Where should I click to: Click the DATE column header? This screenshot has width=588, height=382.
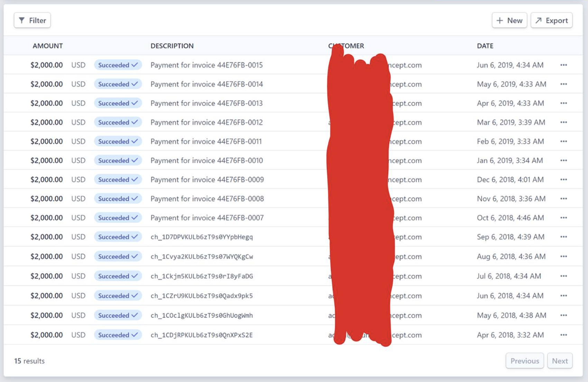[485, 46]
